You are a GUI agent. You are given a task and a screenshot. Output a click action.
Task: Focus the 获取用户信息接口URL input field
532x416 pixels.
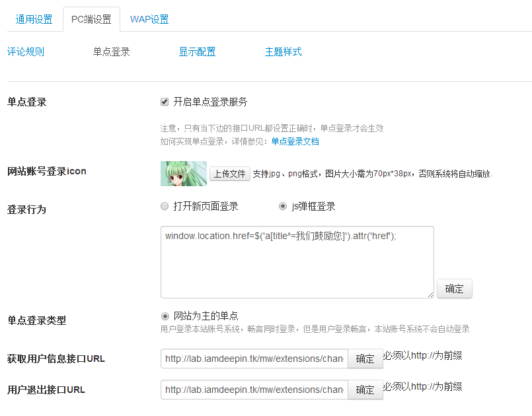[254, 359]
